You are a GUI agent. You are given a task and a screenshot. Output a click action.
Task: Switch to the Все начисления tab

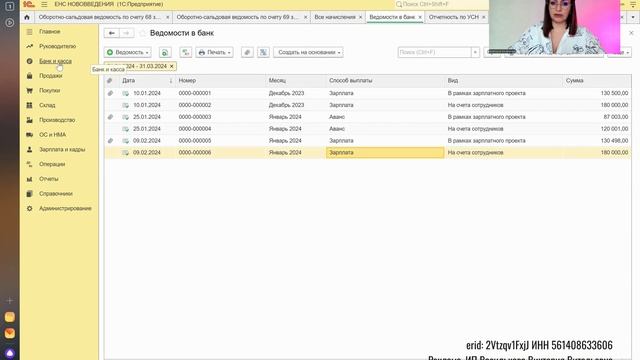tap(335, 17)
